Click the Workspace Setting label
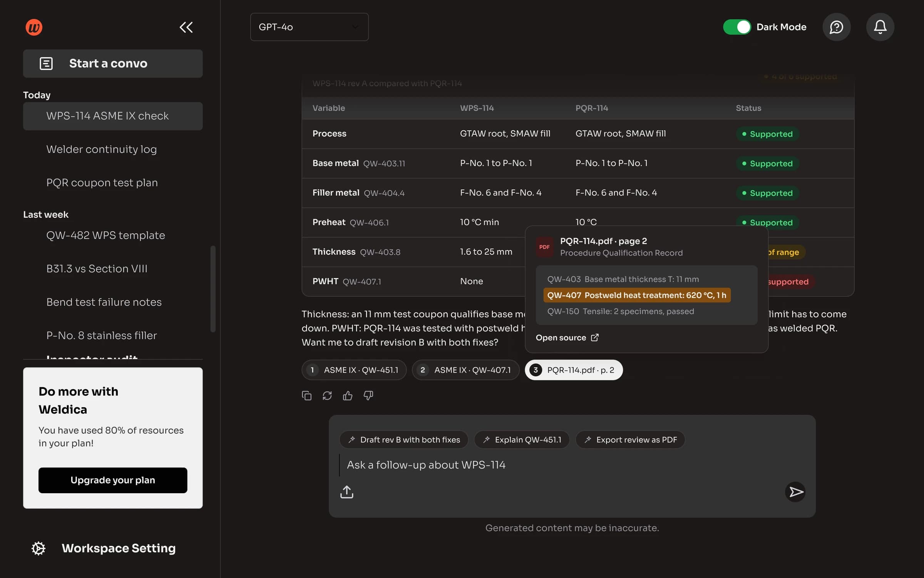Screen dimensions: 924x578 tap(119, 548)
